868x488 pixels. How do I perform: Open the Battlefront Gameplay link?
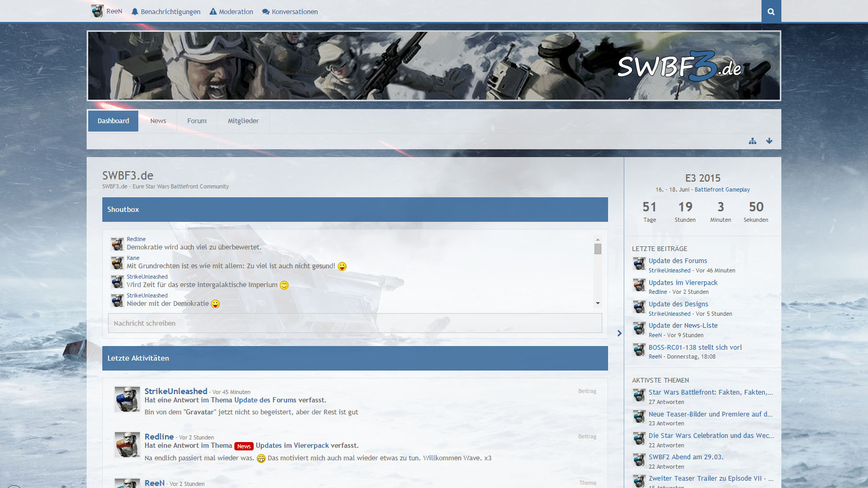click(x=722, y=189)
